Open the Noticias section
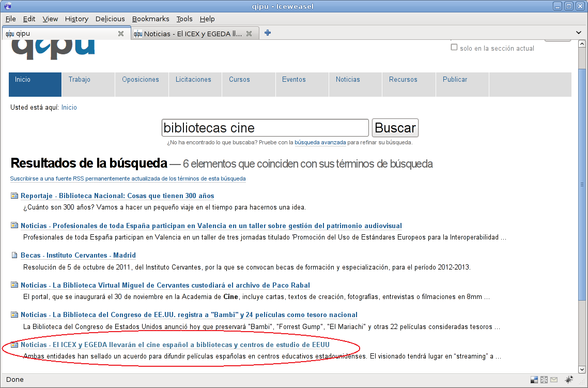The width and height of the screenshot is (588, 388). pyautogui.click(x=355, y=84)
